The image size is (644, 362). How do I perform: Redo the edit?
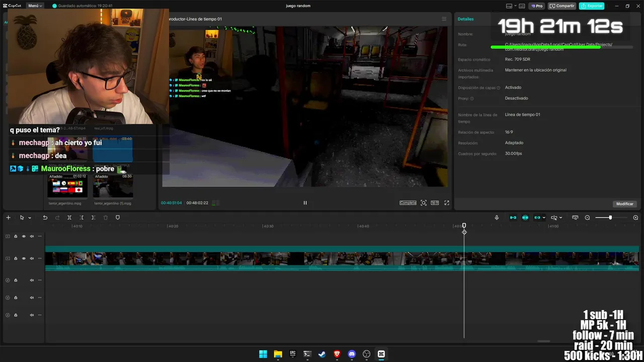[x=57, y=218]
